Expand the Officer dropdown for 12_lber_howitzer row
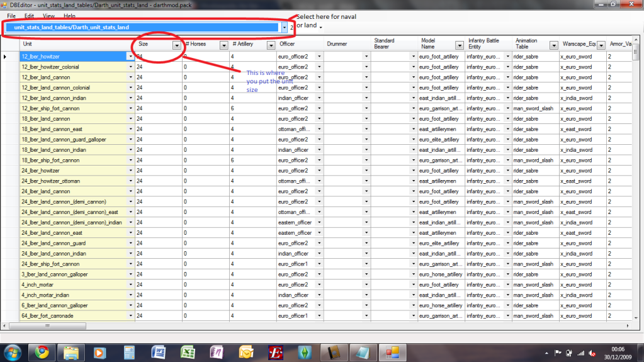 [319, 57]
